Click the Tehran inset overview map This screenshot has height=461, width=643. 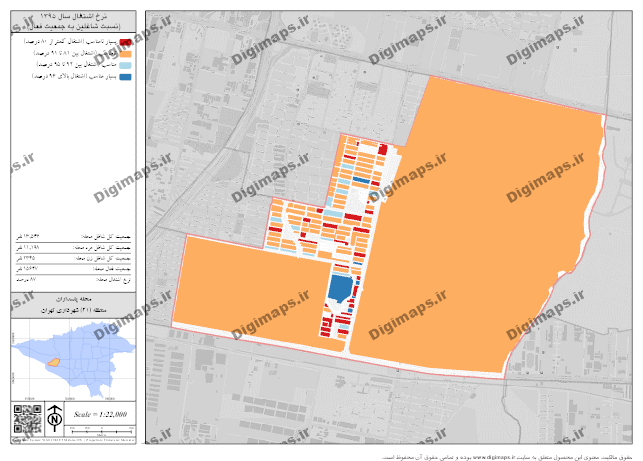coord(73,360)
